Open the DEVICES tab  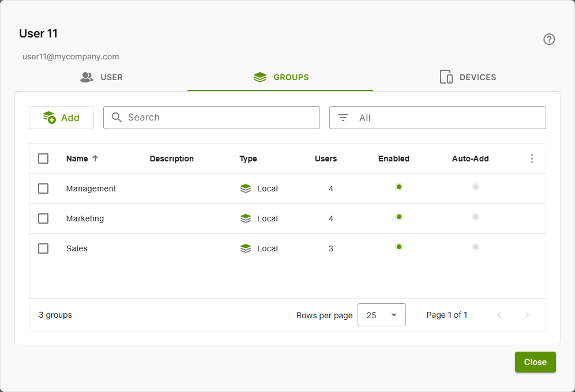(468, 77)
